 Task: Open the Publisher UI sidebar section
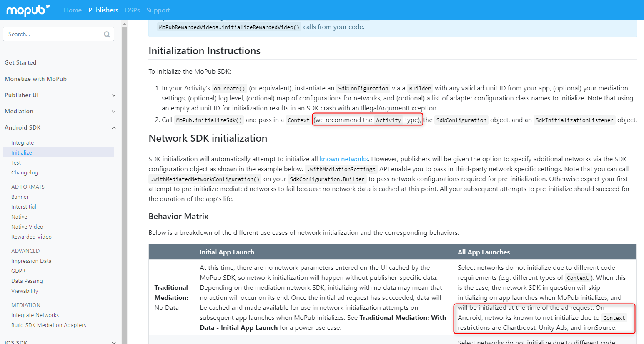(21, 95)
